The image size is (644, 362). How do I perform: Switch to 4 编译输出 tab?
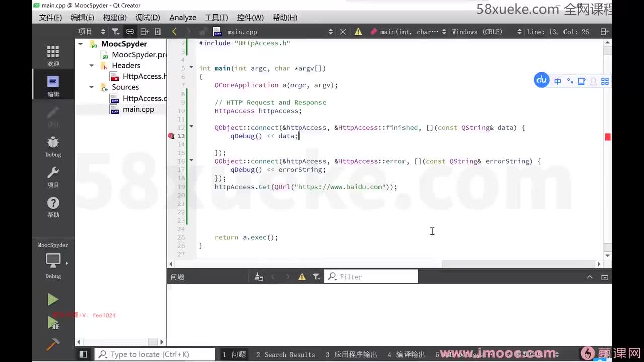coord(407,354)
